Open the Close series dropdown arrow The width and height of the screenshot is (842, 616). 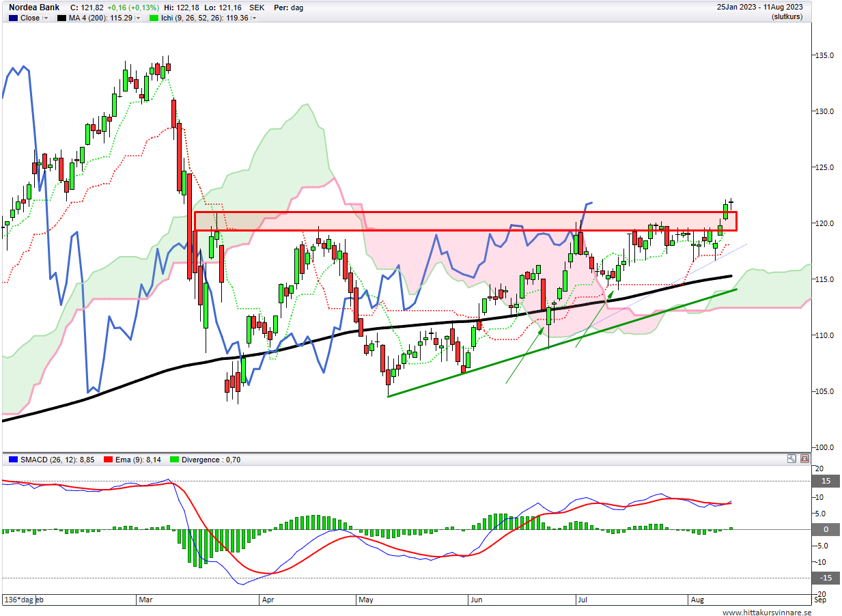[x=46, y=18]
